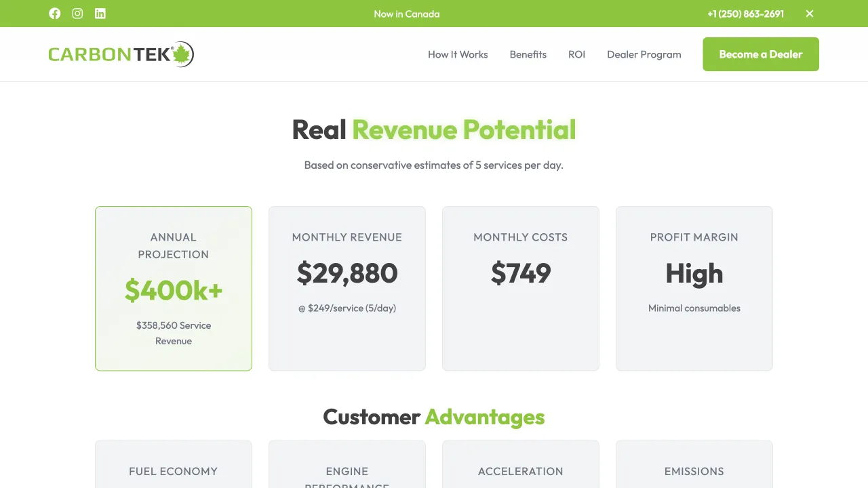
Task: Select the Annual Projection $400k+ card
Action: coord(173,288)
